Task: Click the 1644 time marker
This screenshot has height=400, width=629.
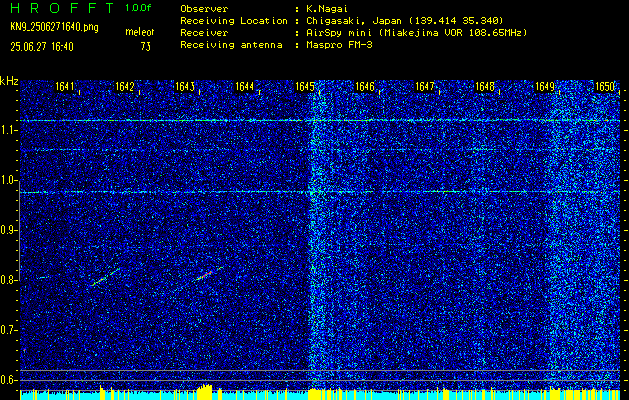Action: 244,87
